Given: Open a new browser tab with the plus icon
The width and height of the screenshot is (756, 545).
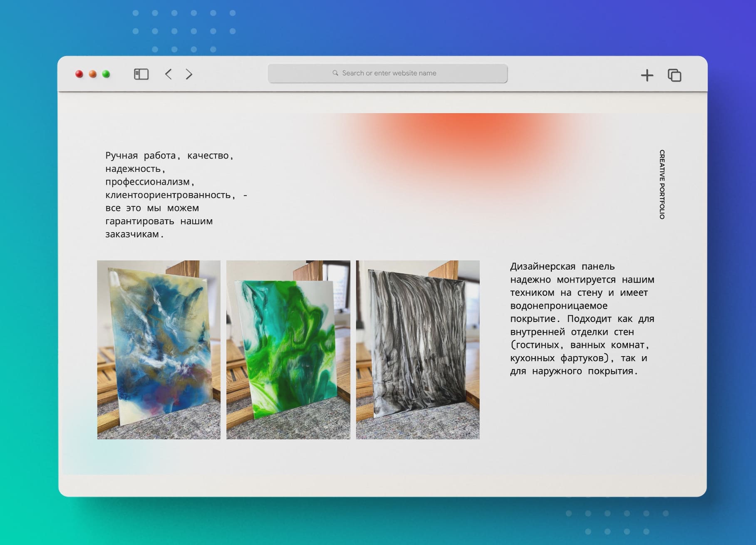Looking at the screenshot, I should tap(647, 74).
